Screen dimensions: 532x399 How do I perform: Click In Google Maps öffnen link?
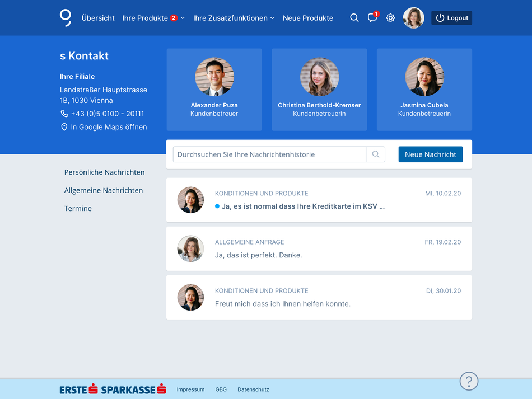[109, 127]
